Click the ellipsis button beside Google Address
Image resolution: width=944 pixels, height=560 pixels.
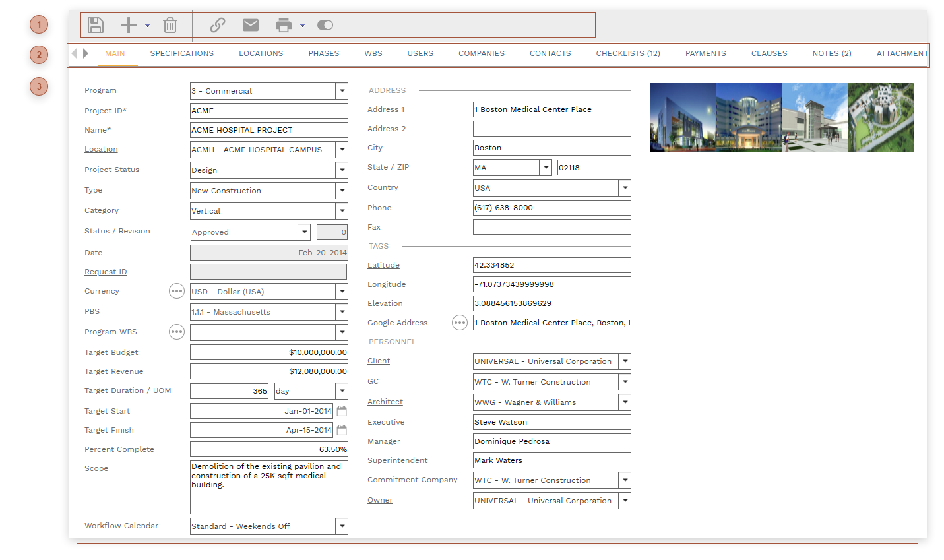(460, 323)
